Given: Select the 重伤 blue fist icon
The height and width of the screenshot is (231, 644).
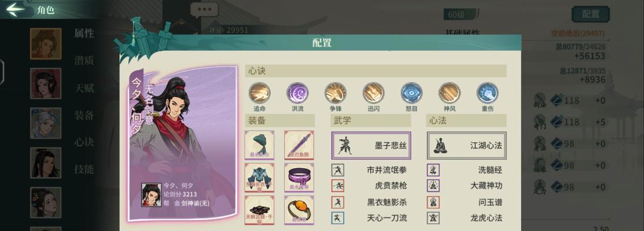Looking at the screenshot, I should click(487, 93).
